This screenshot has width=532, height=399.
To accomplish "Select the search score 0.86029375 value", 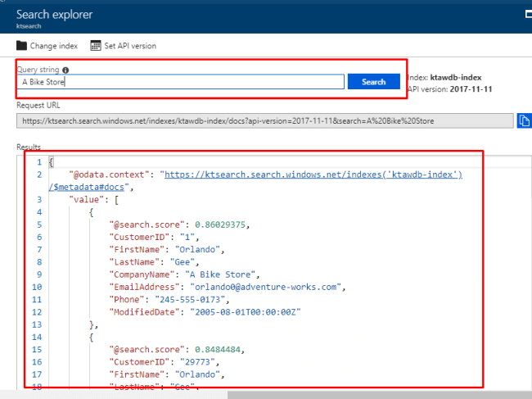I will 220,224.
